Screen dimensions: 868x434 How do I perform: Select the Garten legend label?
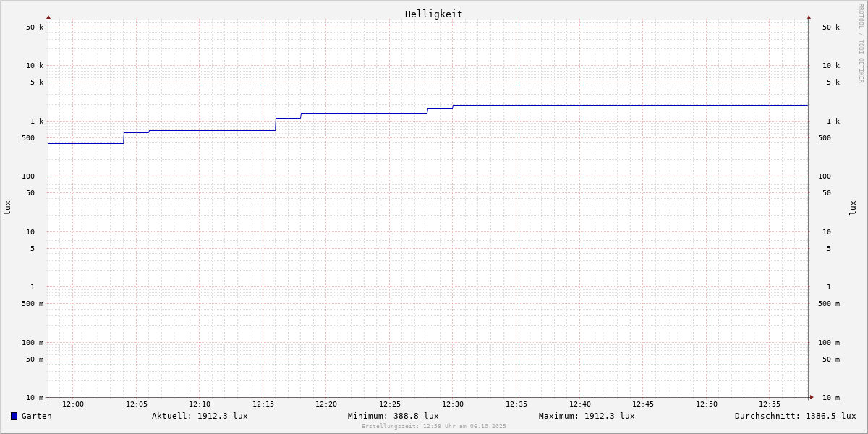[x=37, y=416]
